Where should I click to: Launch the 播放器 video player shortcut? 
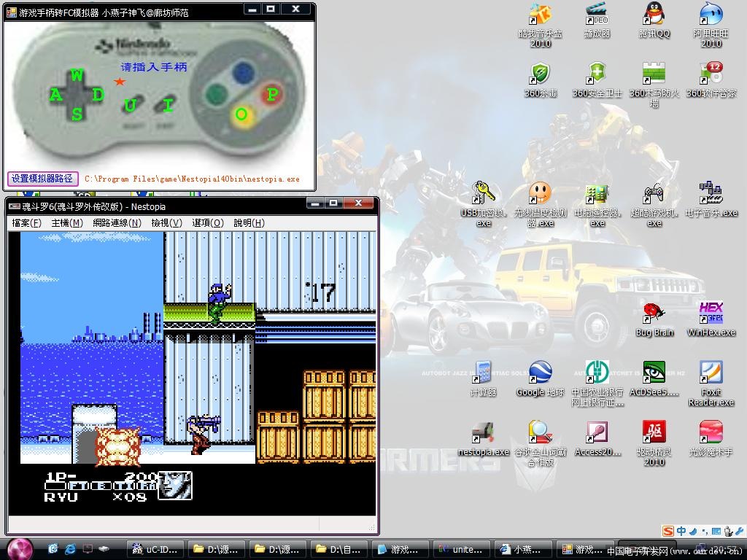[597, 20]
